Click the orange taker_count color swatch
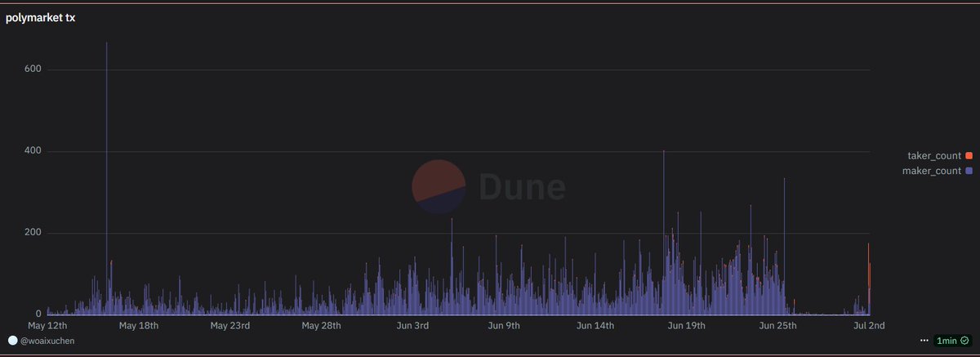Viewport: 980px width, 357px height. pyautogui.click(x=969, y=155)
